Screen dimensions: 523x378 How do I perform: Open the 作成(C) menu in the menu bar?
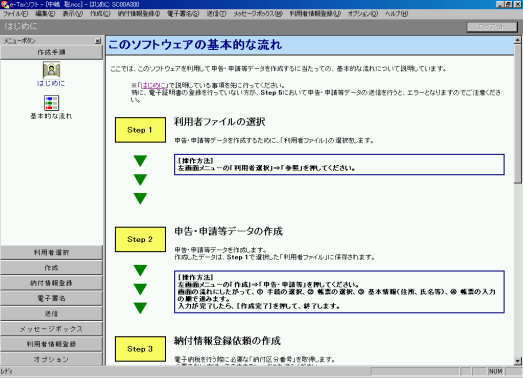(x=100, y=14)
